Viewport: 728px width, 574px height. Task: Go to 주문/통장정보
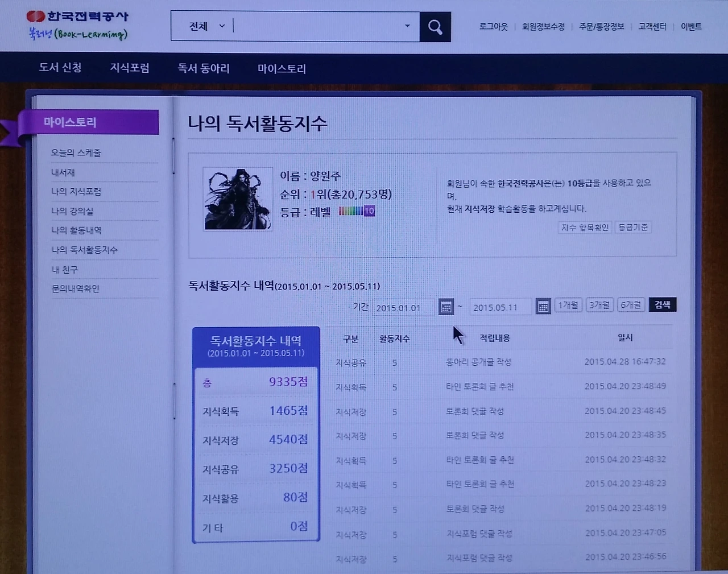(x=601, y=27)
